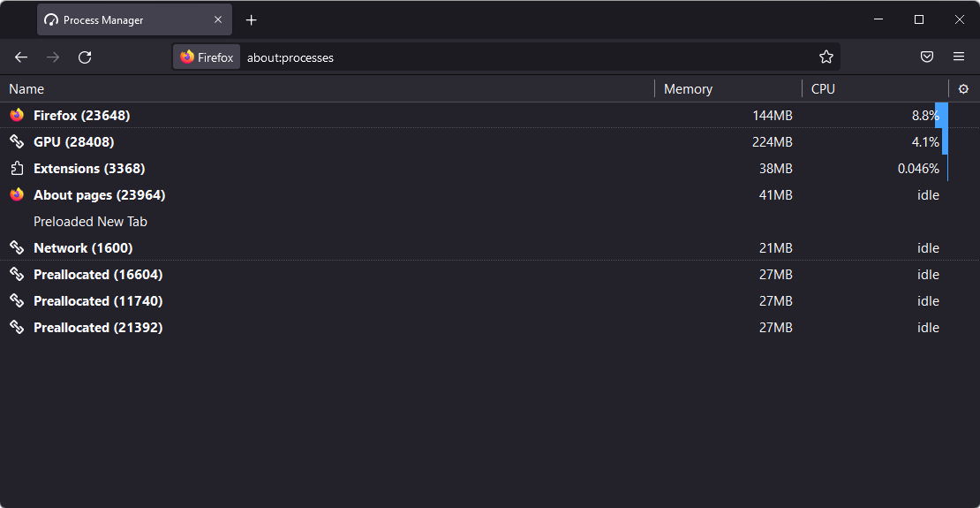Bookmark this page with the star icon
This screenshot has width=980, height=508.
click(826, 57)
